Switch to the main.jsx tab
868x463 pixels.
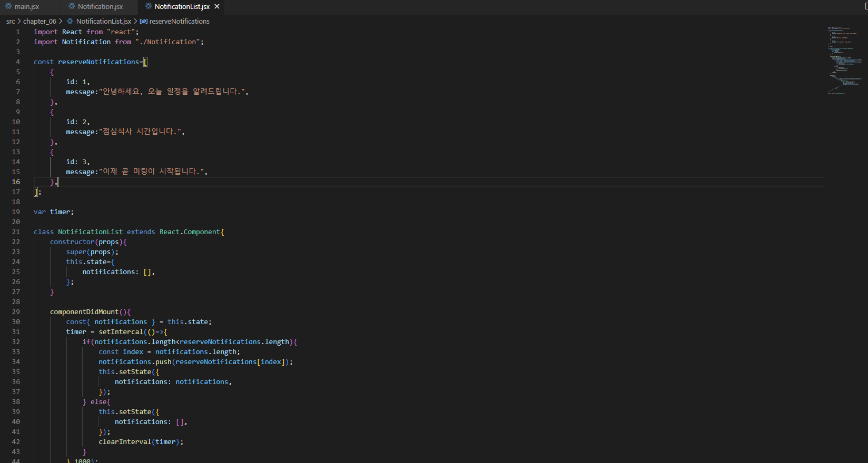coord(27,7)
